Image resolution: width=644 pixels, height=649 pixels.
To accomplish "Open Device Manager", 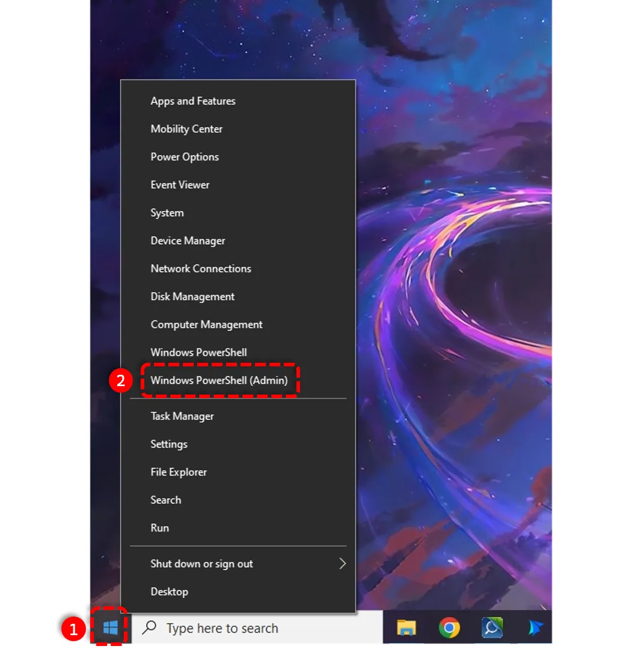I will click(x=238, y=241).
